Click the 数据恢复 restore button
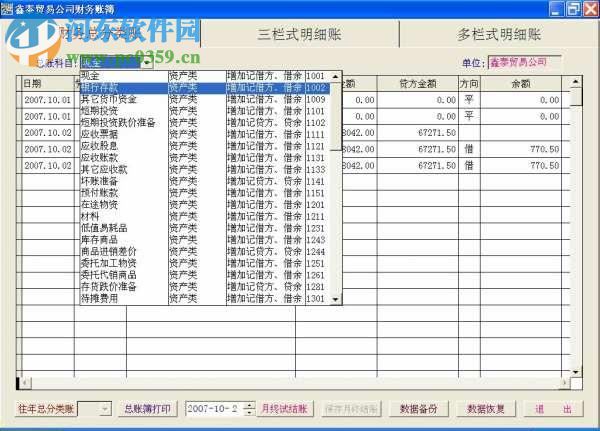Viewport: 600px width, 431px height. [486, 409]
